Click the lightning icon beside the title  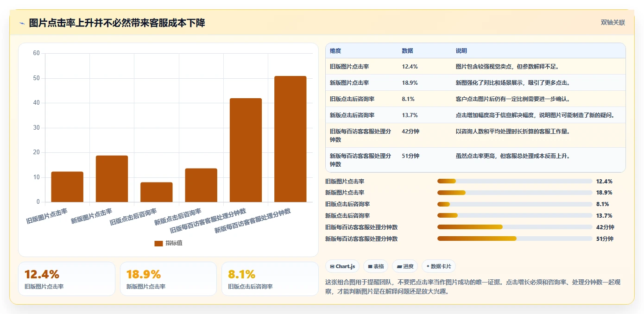click(x=22, y=23)
